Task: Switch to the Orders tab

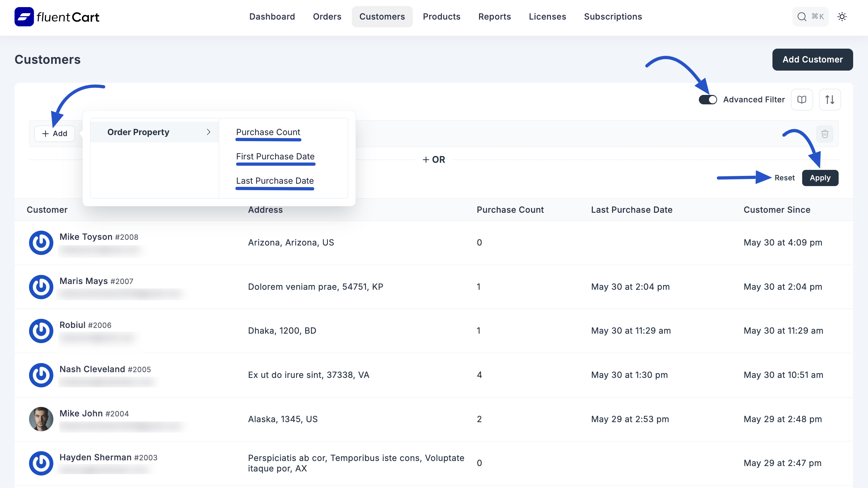Action: pos(327,16)
